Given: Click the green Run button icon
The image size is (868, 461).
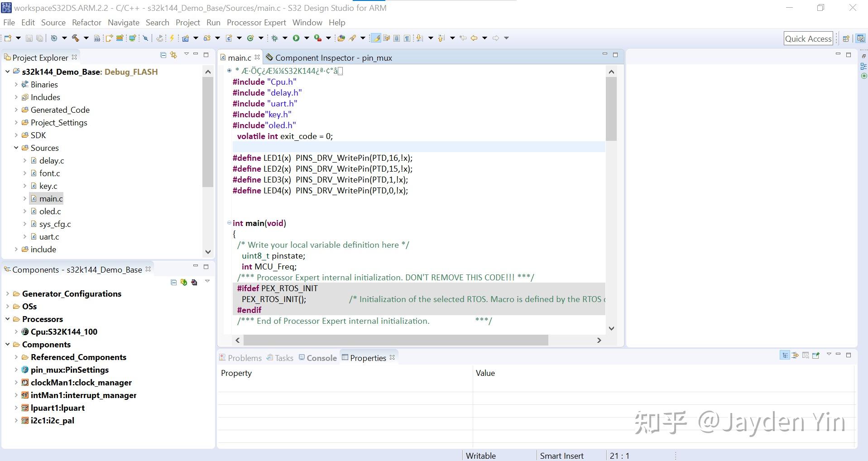Looking at the screenshot, I should tap(296, 38).
